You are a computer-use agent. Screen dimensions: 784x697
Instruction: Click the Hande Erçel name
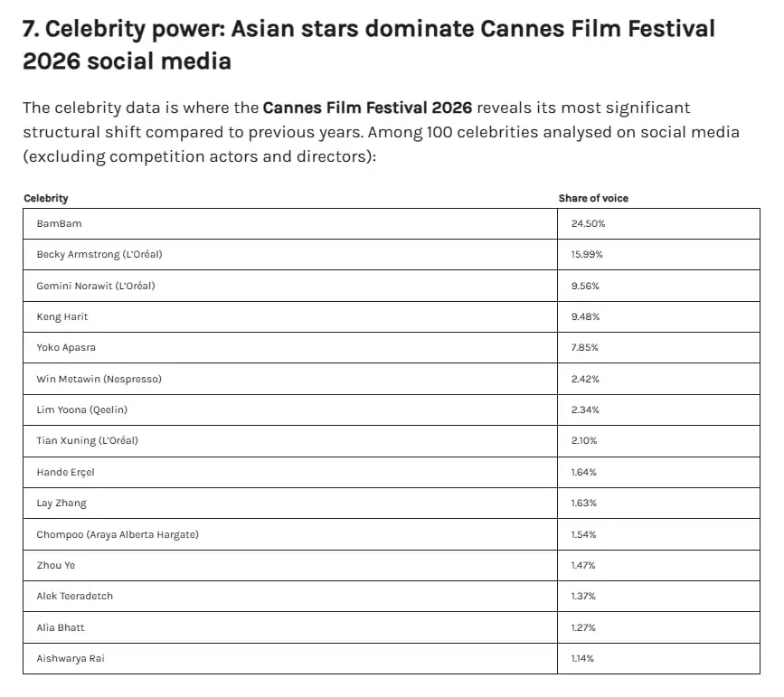(x=65, y=472)
